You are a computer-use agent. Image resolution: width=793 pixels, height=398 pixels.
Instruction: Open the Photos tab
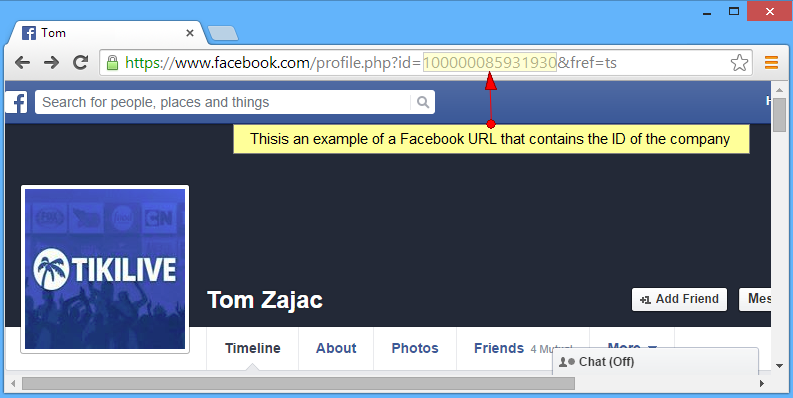[x=415, y=348]
